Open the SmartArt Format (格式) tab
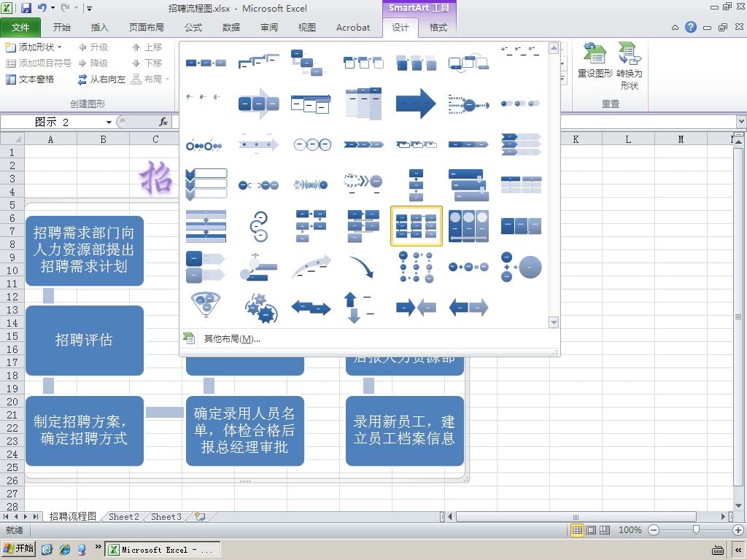Screen dimensions: 747x560 pos(438,28)
